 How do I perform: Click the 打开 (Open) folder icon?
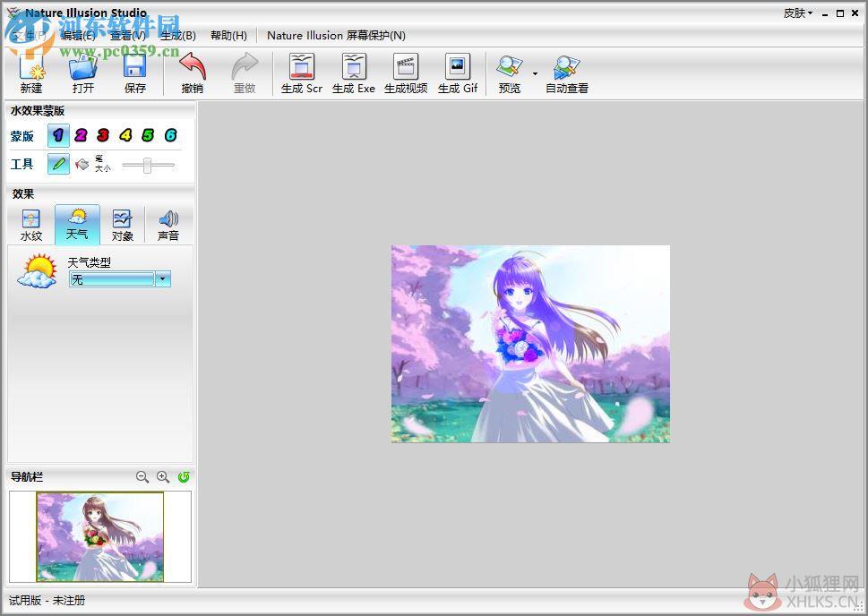83,67
